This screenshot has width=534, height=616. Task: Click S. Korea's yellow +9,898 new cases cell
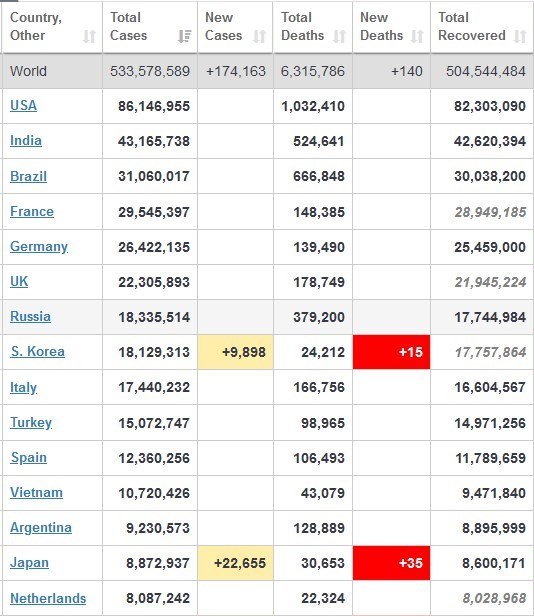[x=235, y=352]
